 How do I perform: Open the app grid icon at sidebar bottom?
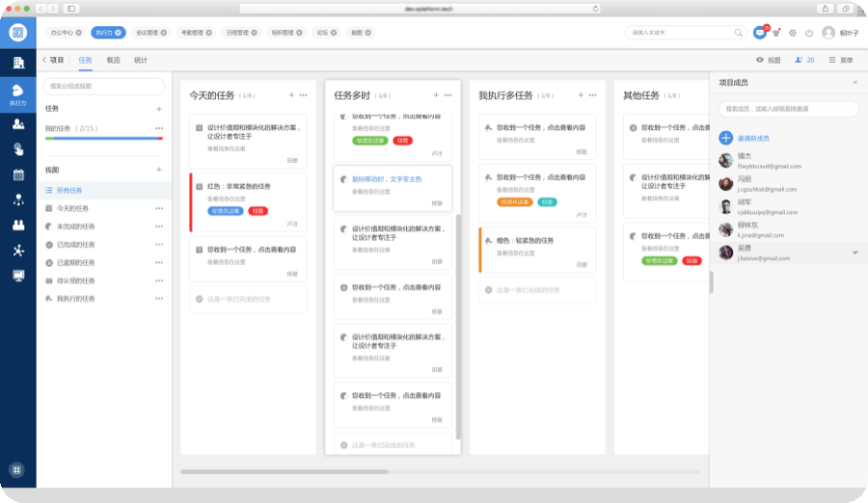tap(16, 470)
